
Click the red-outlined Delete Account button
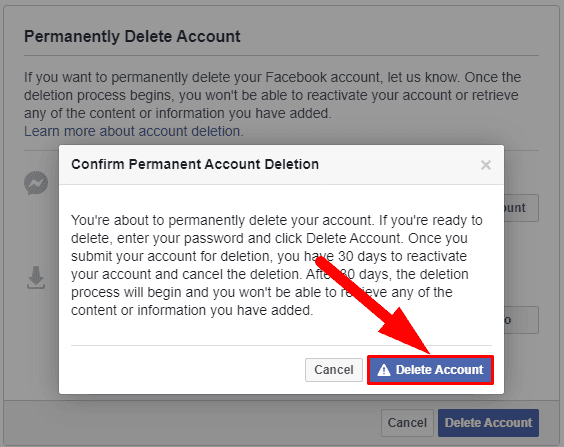tap(430, 370)
